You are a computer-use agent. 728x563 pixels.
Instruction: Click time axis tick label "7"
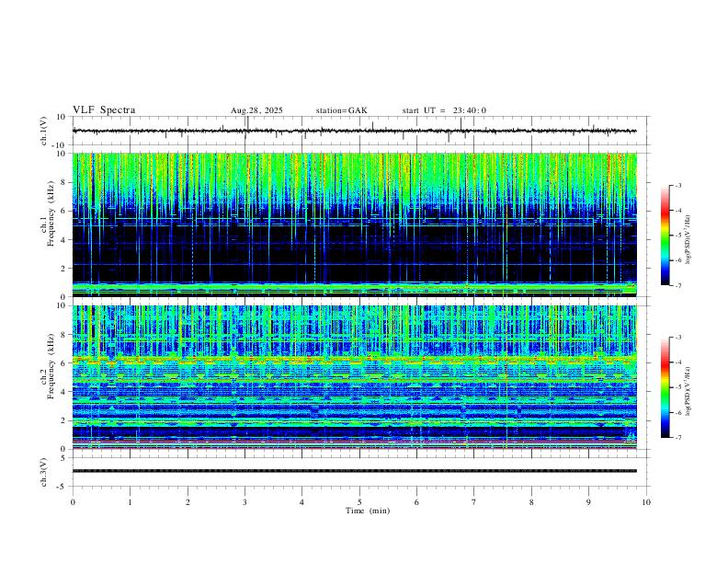[474, 502]
